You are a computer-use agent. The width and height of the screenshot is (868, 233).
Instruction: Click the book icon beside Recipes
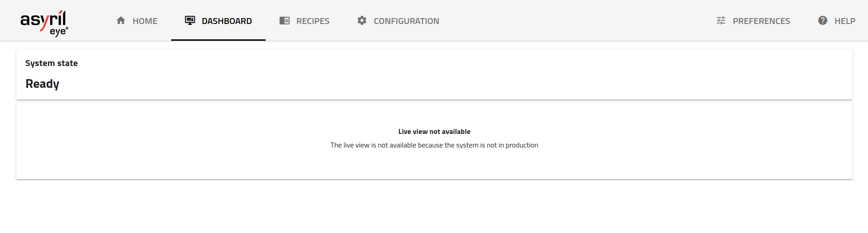pos(284,20)
